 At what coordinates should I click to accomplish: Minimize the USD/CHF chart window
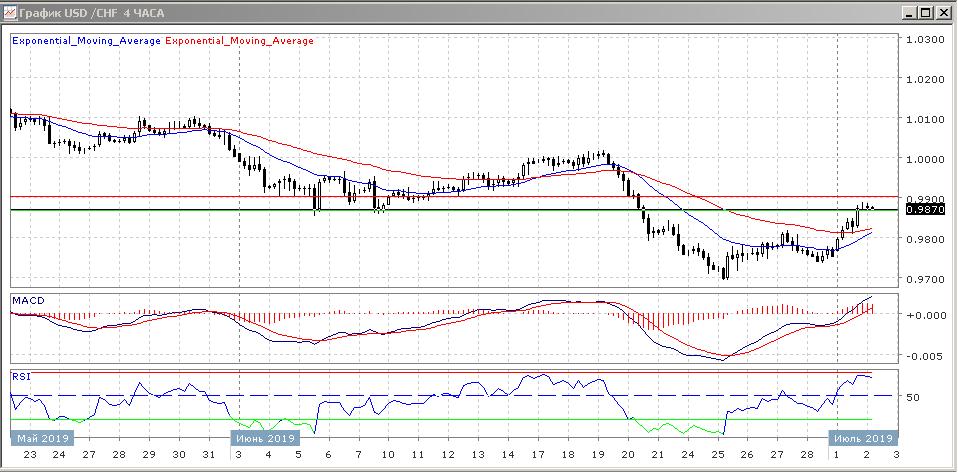coord(910,13)
